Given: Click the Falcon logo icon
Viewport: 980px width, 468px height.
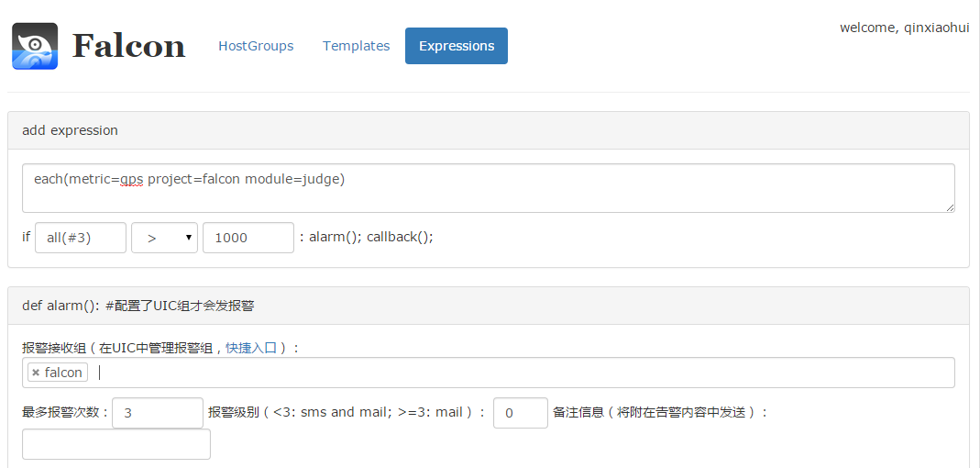Looking at the screenshot, I should (35, 46).
